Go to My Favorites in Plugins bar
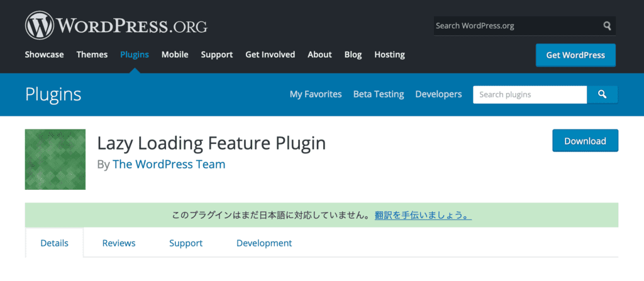Screen dimensions: 644x281 [316, 94]
